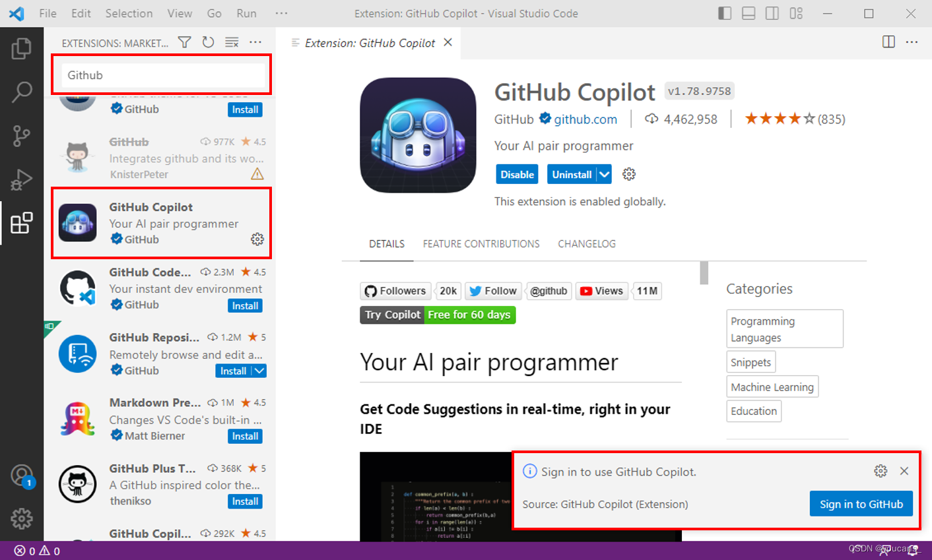Image resolution: width=932 pixels, height=560 pixels.
Task: Install the GitHub Plus Theme extension
Action: pos(245,501)
